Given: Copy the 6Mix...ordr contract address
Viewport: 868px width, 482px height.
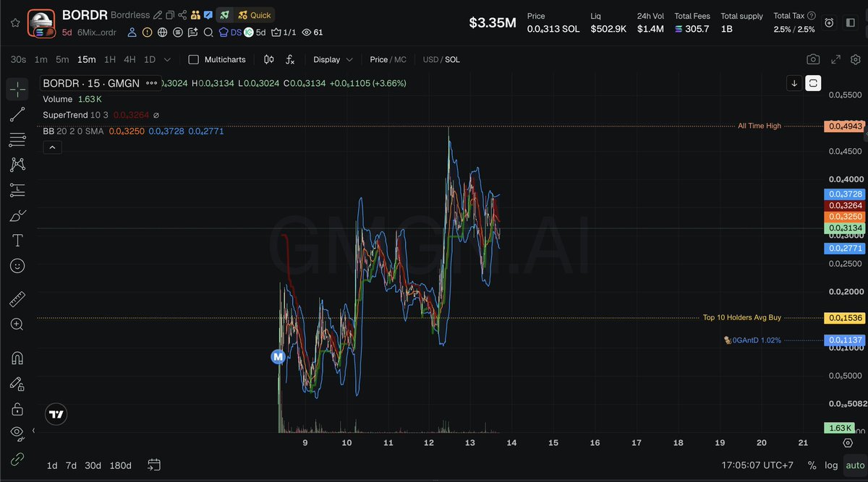Looking at the screenshot, I should coord(96,33).
